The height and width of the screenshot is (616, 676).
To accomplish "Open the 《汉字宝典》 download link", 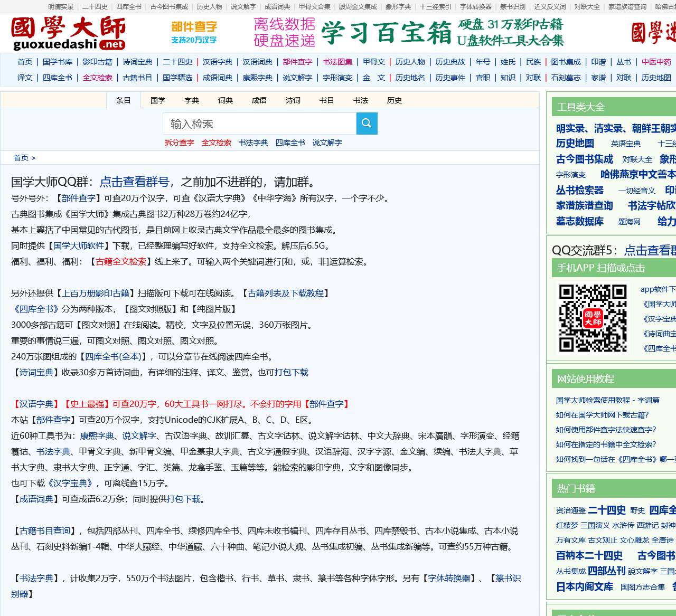I will pos(70,483).
